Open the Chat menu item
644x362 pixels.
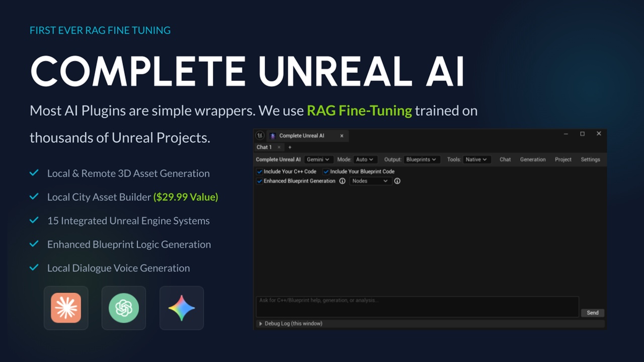[x=505, y=159]
